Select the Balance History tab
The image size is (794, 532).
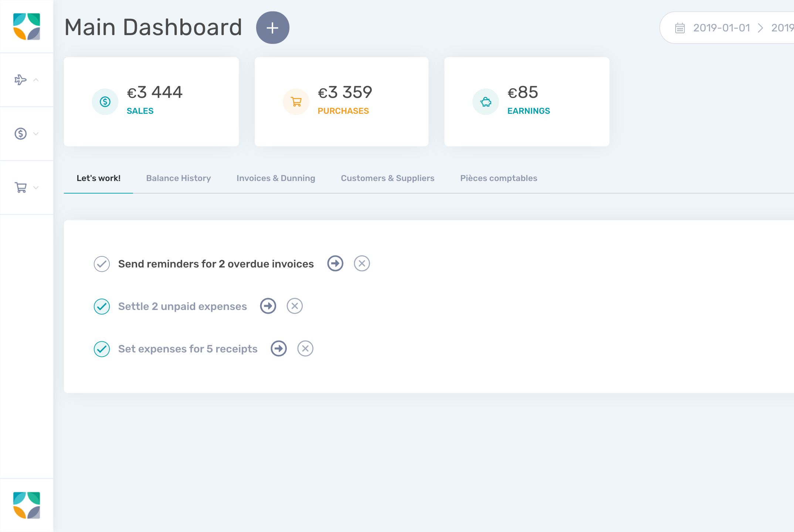click(x=177, y=178)
